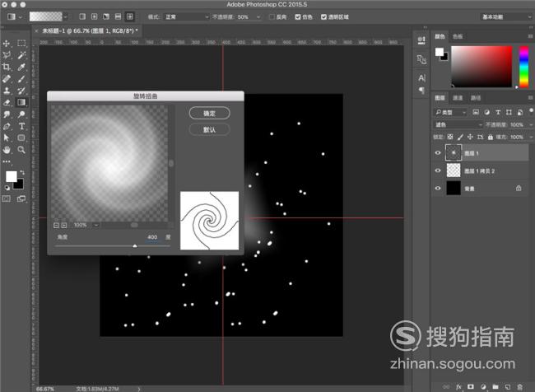Select the Horizontal Type tool

coord(21,126)
